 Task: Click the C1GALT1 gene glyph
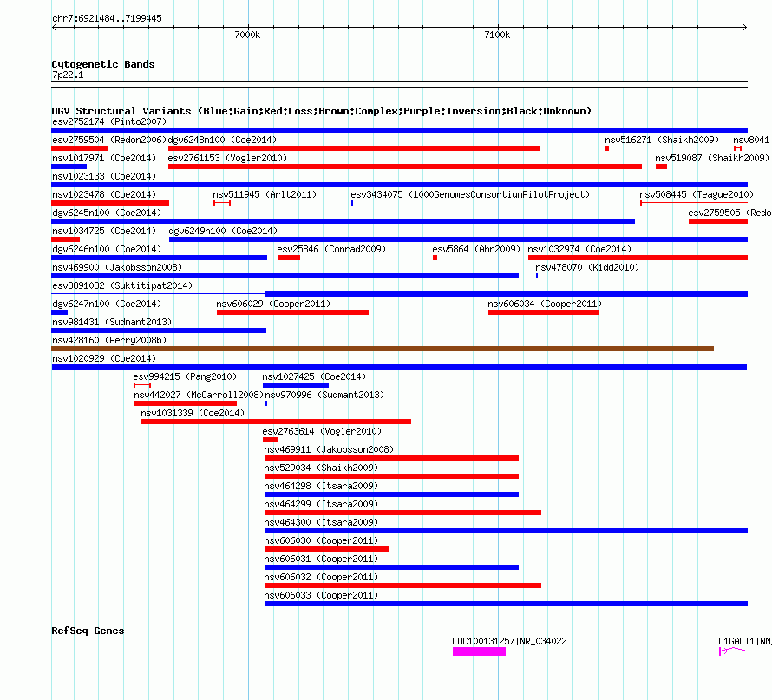pyautogui.click(x=733, y=651)
